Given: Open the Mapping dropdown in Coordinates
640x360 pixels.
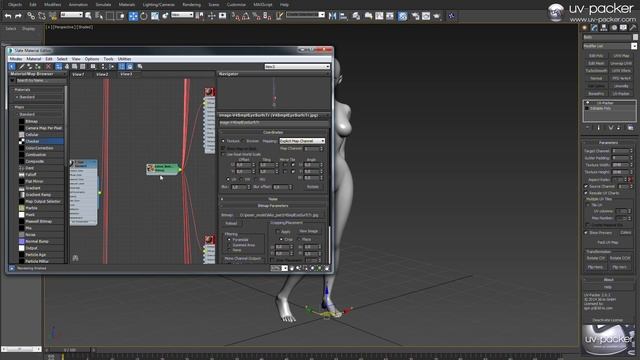Looking at the screenshot, I should pyautogui.click(x=302, y=141).
